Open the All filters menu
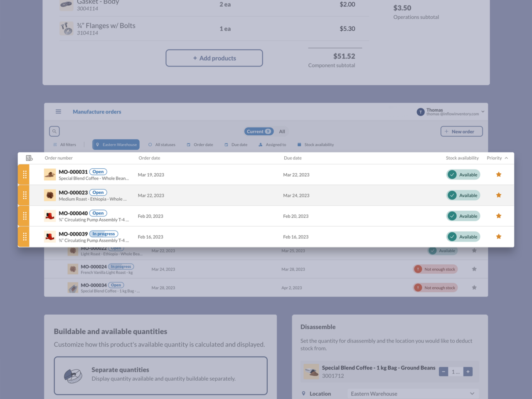The height and width of the screenshot is (399, 532). tap(65, 144)
